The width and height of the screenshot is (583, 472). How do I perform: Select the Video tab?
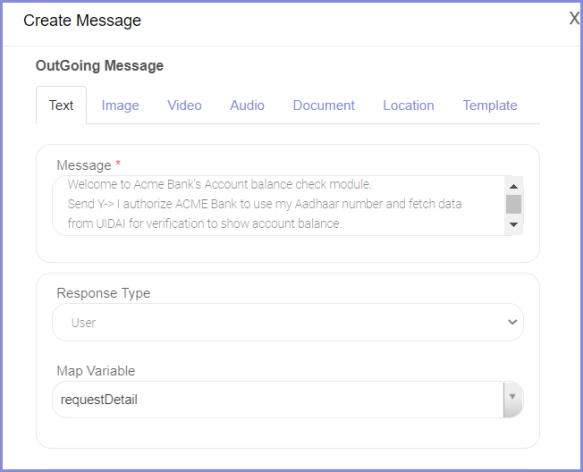click(x=184, y=105)
